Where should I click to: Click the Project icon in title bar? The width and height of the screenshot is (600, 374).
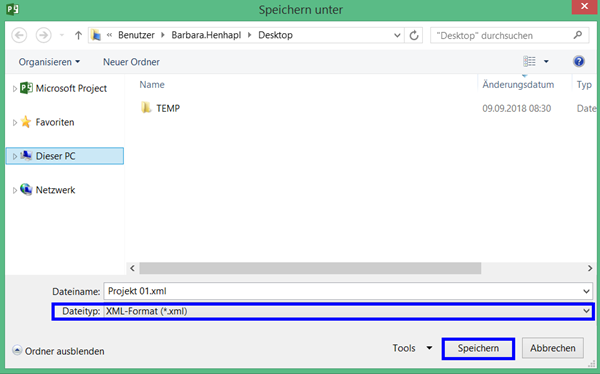click(12, 9)
